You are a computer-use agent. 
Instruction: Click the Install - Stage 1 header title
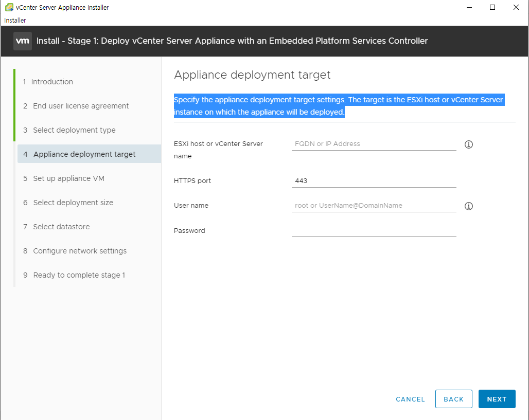tap(232, 41)
